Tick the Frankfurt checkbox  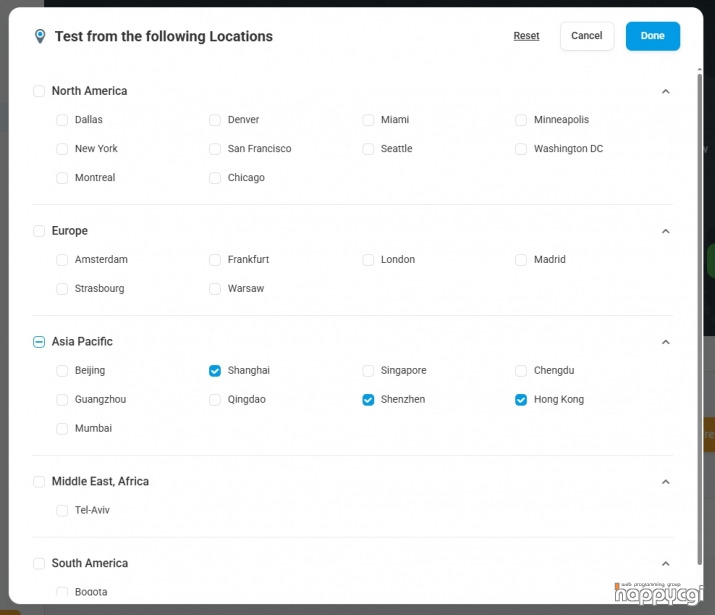(x=215, y=260)
